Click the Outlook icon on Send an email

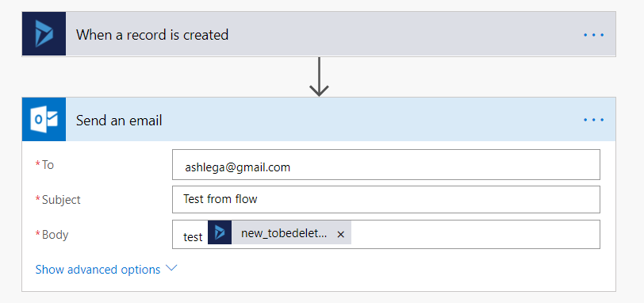44,120
